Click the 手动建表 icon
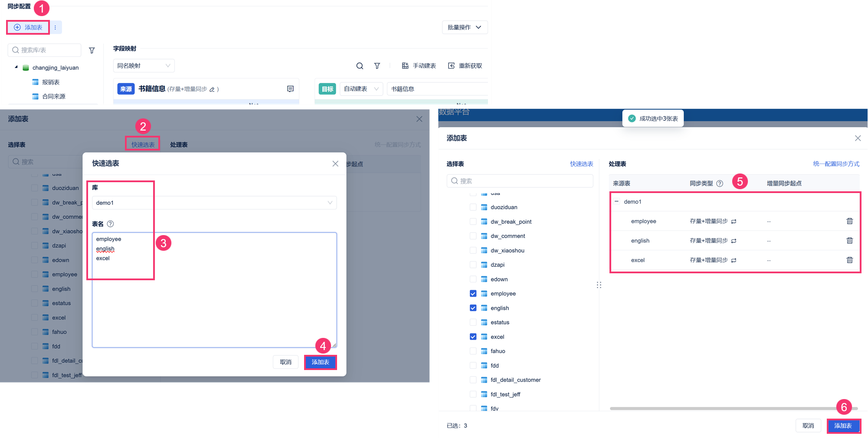Image resolution: width=868 pixels, height=439 pixels. pos(405,66)
